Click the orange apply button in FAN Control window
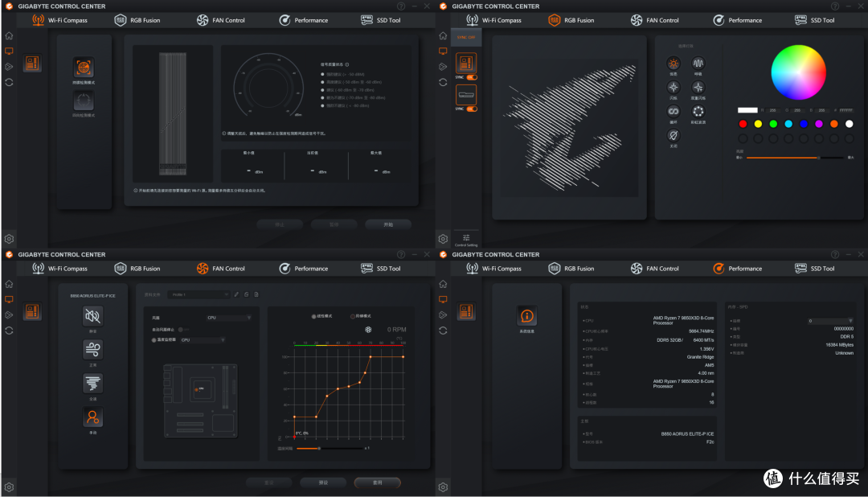Image resolution: width=868 pixels, height=497 pixels. click(377, 483)
